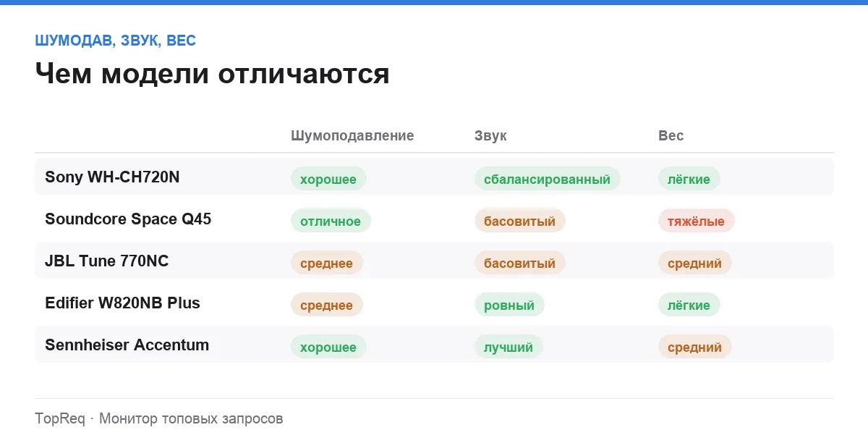Click the "TopReq · Монитор топовых запросов" footer

point(159,418)
